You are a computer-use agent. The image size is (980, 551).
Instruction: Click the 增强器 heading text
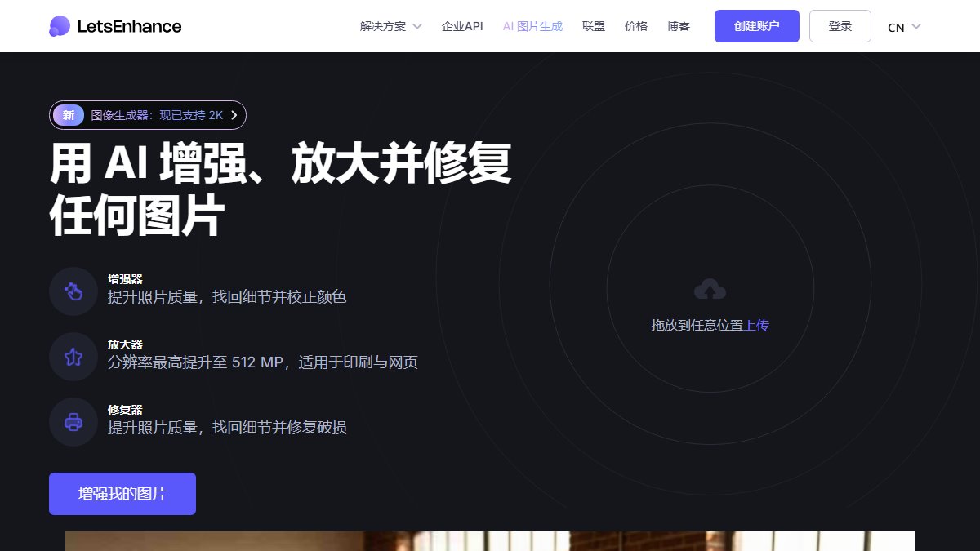[x=125, y=279]
